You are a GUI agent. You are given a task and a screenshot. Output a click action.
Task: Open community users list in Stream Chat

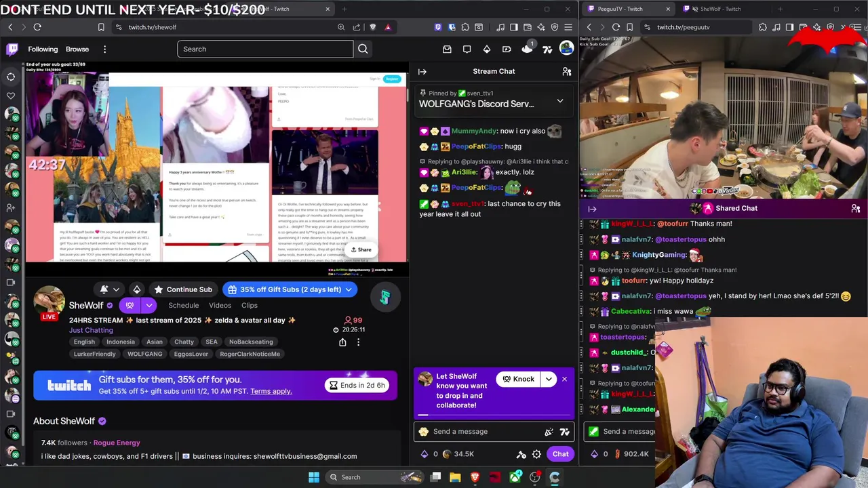click(567, 71)
